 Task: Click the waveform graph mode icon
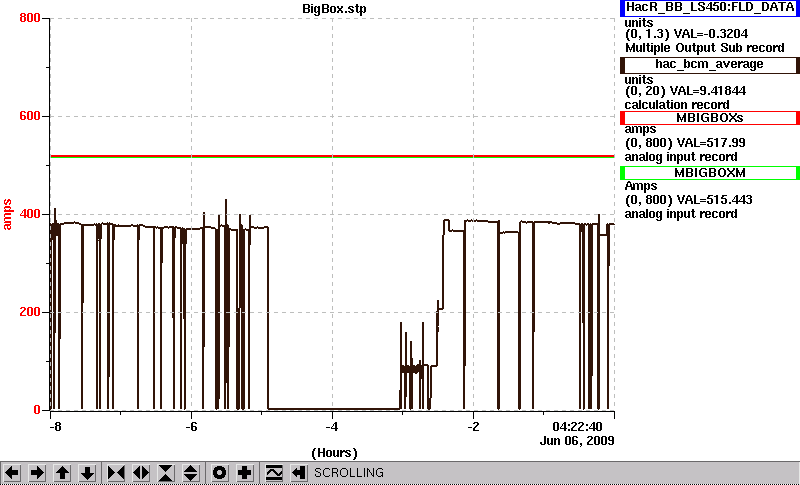click(274, 473)
